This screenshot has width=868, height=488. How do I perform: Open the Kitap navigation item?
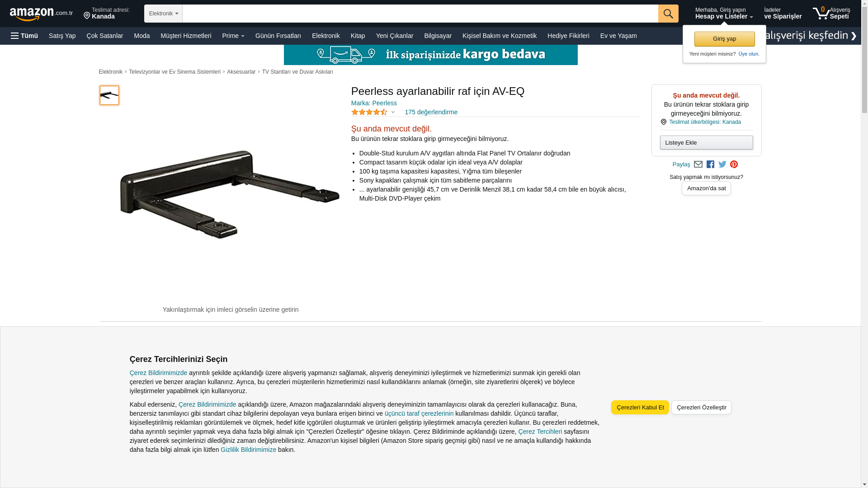tap(358, 36)
